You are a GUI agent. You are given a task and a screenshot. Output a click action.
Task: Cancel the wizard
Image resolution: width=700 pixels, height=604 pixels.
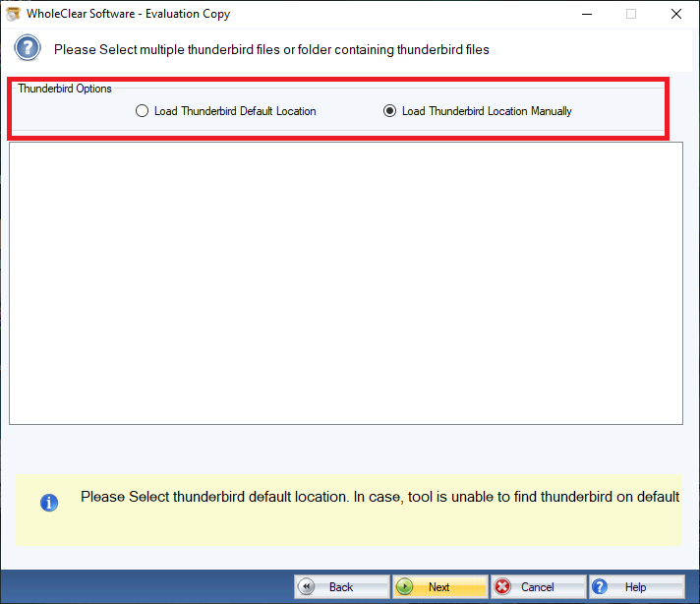click(x=539, y=586)
